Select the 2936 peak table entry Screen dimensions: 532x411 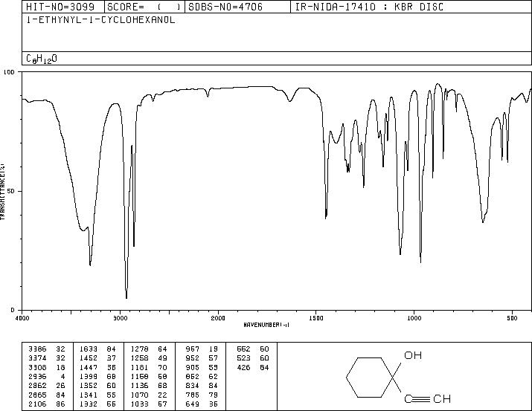click(x=47, y=376)
